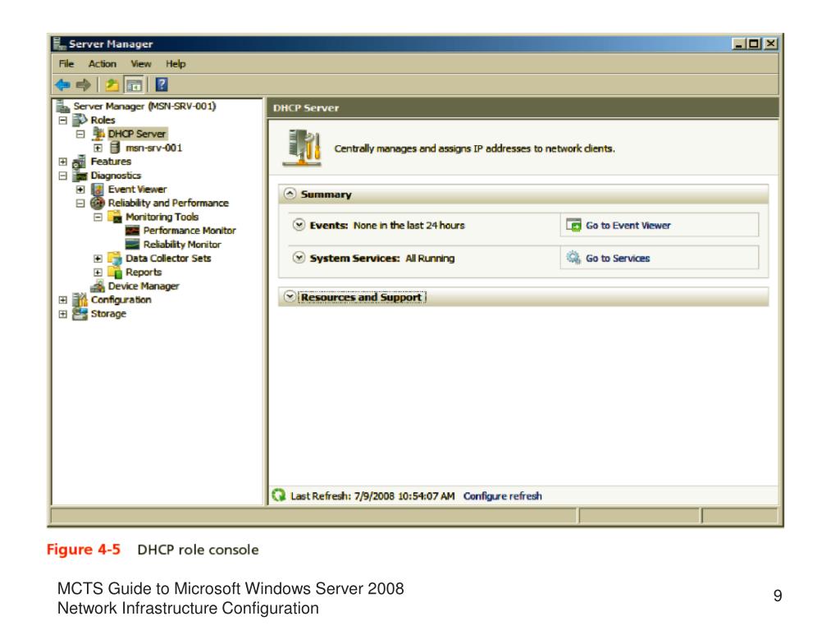Click the Forward arrow toolbar icon
840x630 pixels.
[x=83, y=84]
